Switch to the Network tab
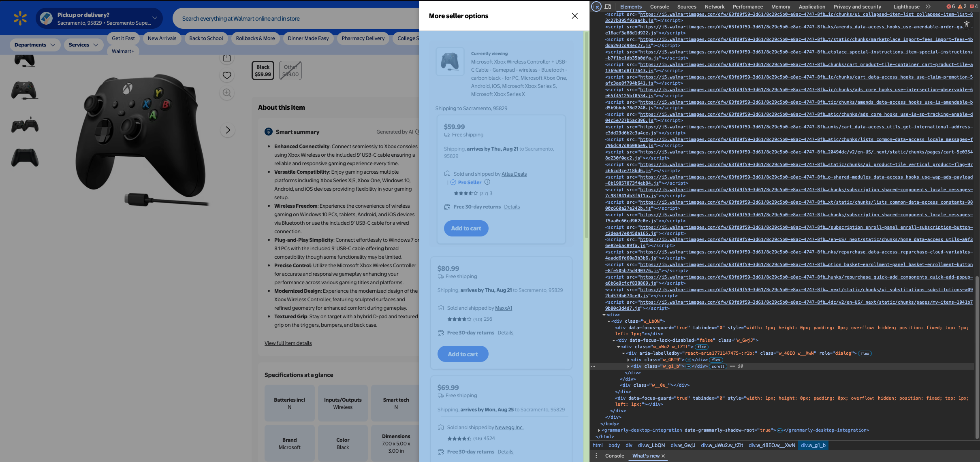Viewport: 980px width, 462px height. click(x=714, y=6)
